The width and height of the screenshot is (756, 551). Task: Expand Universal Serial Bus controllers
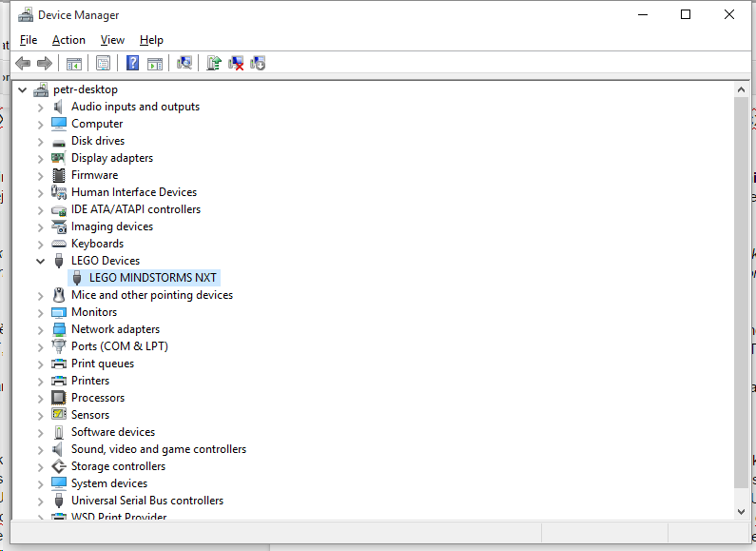point(40,501)
